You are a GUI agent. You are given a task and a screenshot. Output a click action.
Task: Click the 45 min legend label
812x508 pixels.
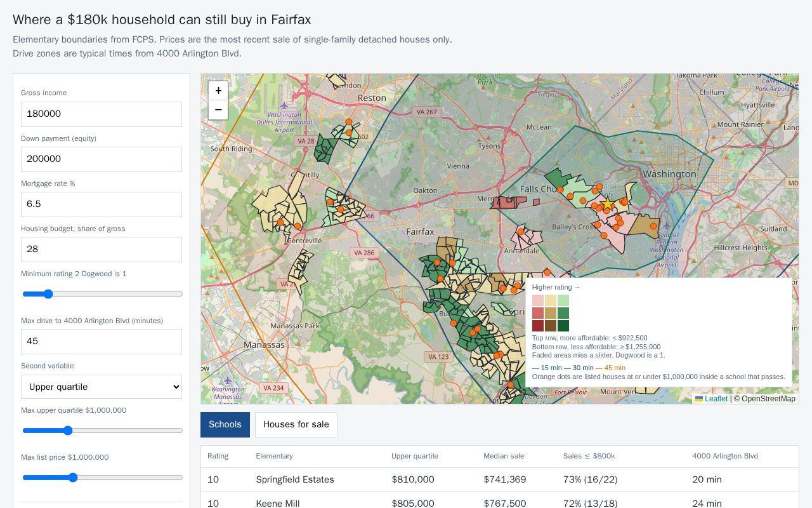click(x=610, y=368)
